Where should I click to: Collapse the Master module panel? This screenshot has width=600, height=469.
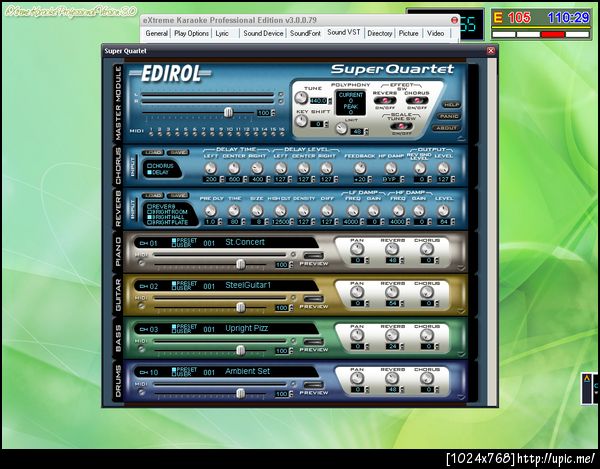coord(461,138)
